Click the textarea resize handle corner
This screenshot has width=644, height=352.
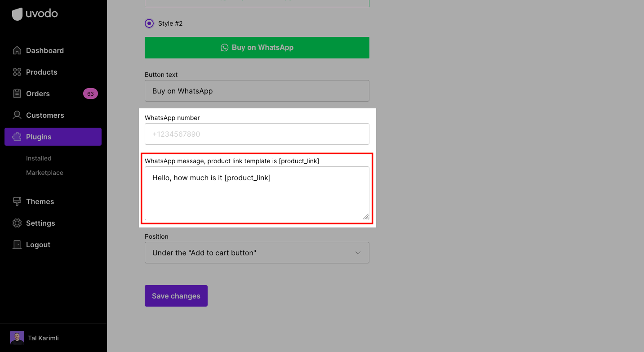[x=366, y=217]
